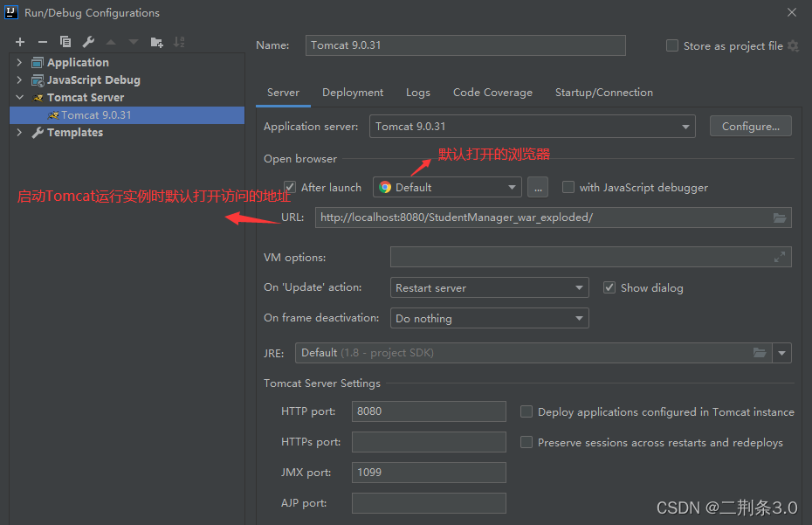Remove configuration using the minus icon
Viewport: 812px width, 525px height.
click(43, 42)
